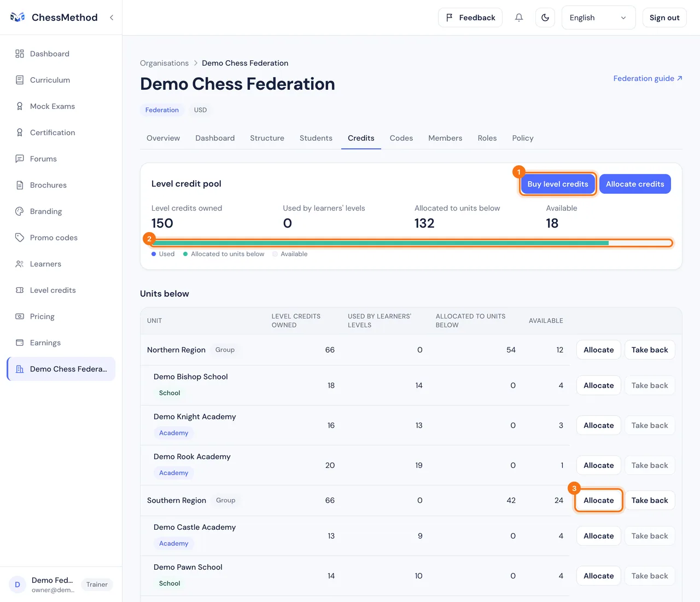Toggle dark mode with the moon icon

(545, 18)
